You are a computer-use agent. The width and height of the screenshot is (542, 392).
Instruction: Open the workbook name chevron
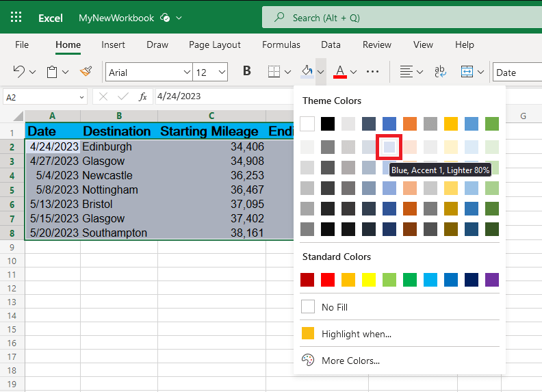coord(179,18)
